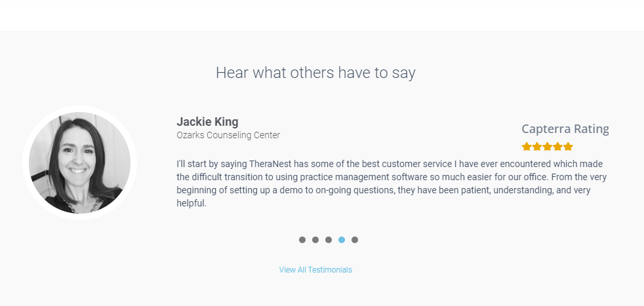Image resolution: width=644 pixels, height=306 pixels.
Task: Click the Capterra Rating label
Action: pyautogui.click(x=565, y=129)
